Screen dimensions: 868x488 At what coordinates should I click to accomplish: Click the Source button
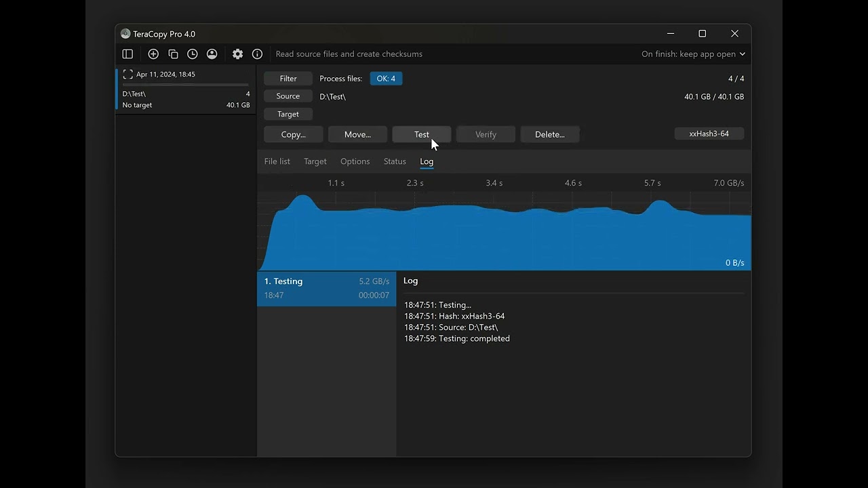tap(288, 96)
